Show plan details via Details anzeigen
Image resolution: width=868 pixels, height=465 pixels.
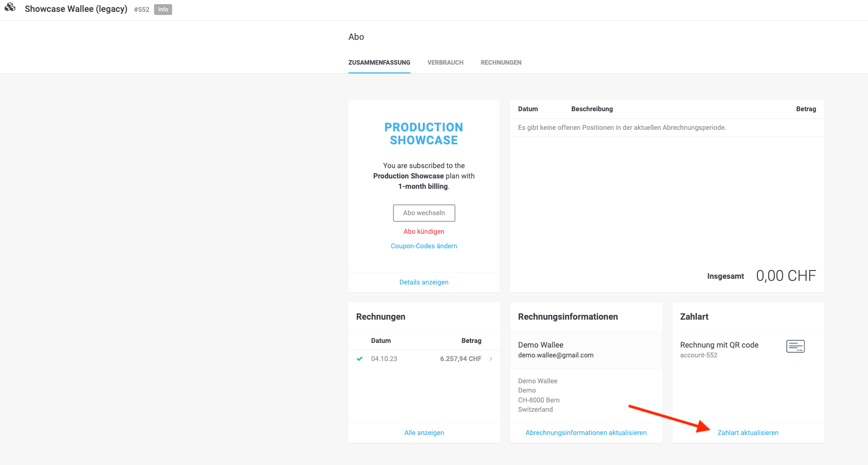point(424,282)
